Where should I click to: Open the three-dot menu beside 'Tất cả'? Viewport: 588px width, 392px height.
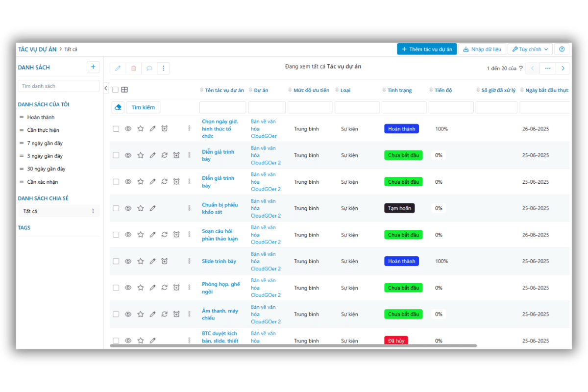coord(93,211)
